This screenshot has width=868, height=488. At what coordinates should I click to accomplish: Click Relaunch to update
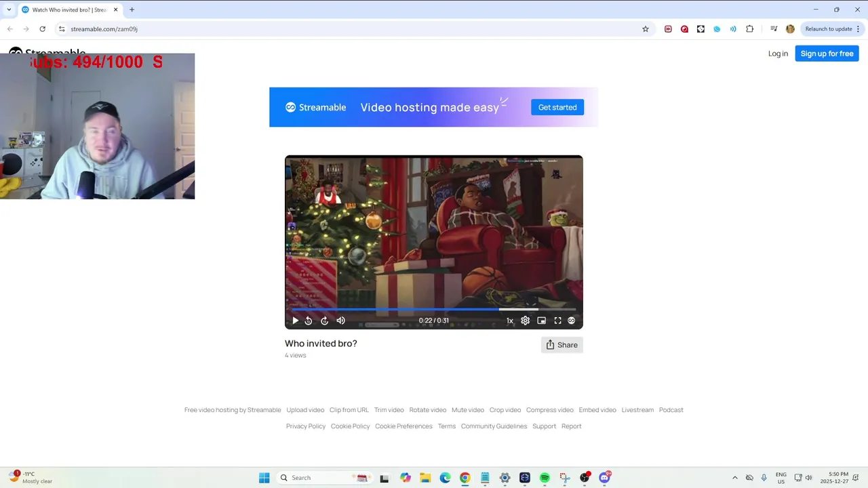829,29
